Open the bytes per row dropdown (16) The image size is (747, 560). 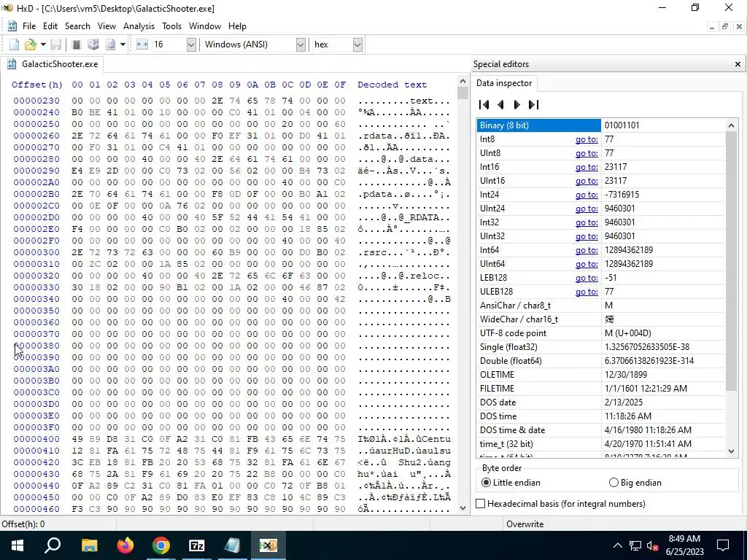point(191,44)
